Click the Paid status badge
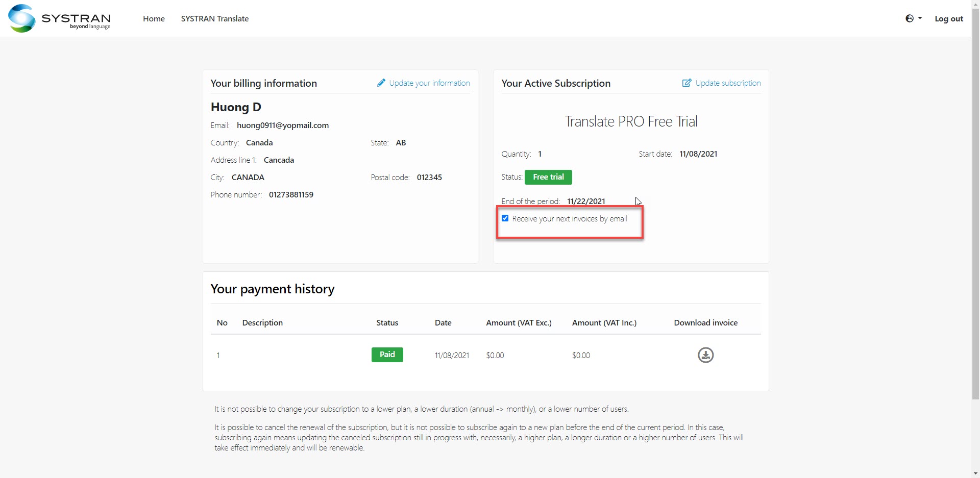This screenshot has height=478, width=980. (387, 355)
